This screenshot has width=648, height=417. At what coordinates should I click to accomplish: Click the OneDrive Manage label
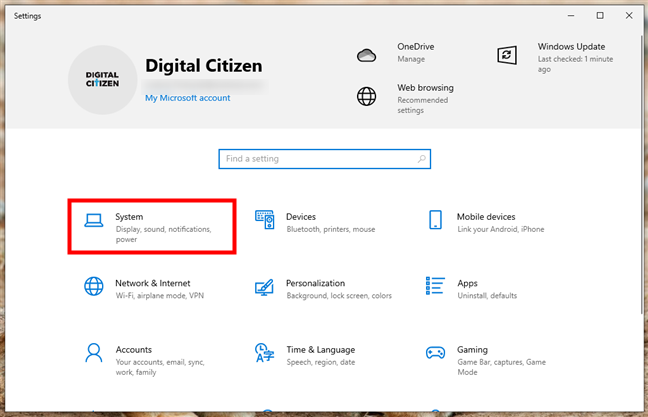coord(411,59)
